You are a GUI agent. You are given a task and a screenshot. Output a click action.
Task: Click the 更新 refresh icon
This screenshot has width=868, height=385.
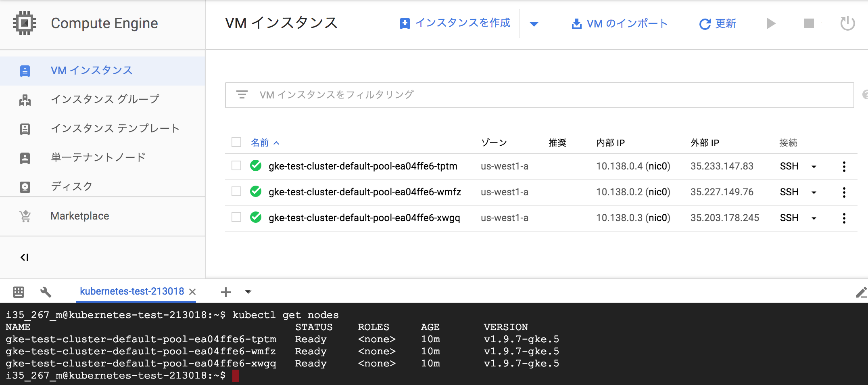tap(705, 24)
